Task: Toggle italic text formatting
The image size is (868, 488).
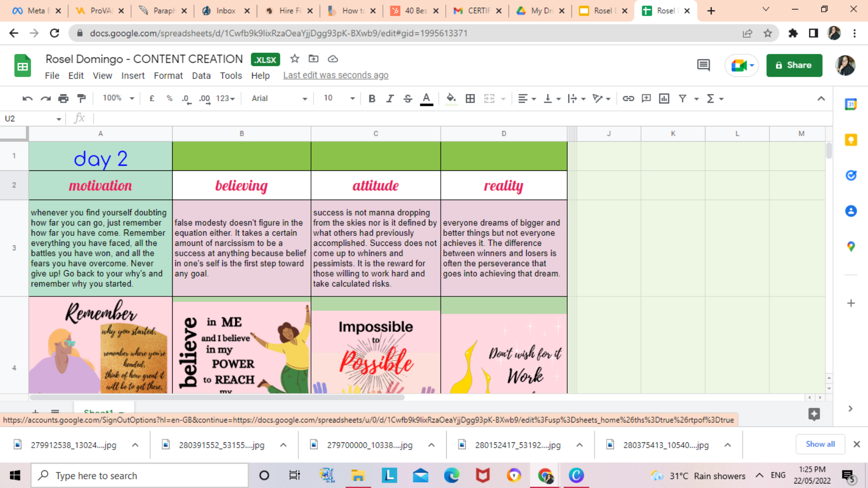Action: [390, 99]
